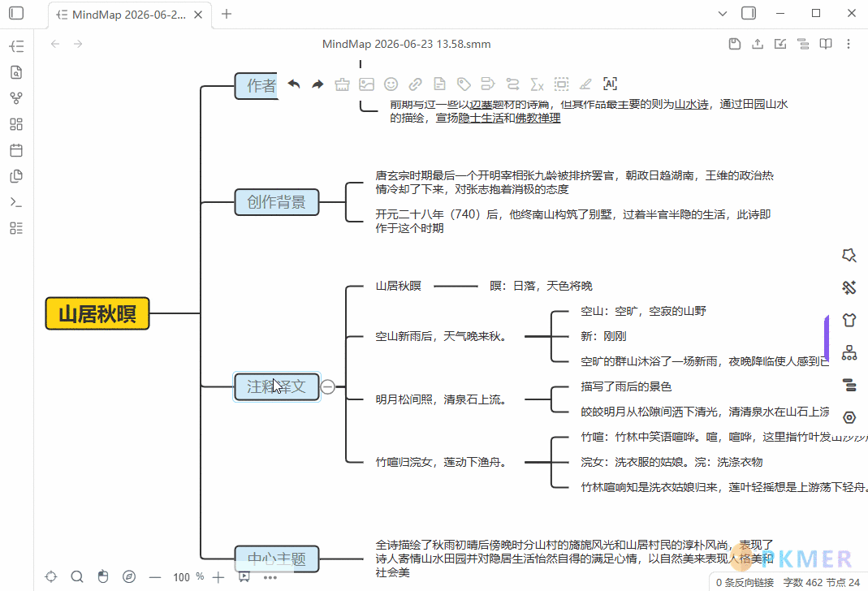Open the right sidebar settings hexagon
The height and width of the screenshot is (591, 868).
pos(849,418)
